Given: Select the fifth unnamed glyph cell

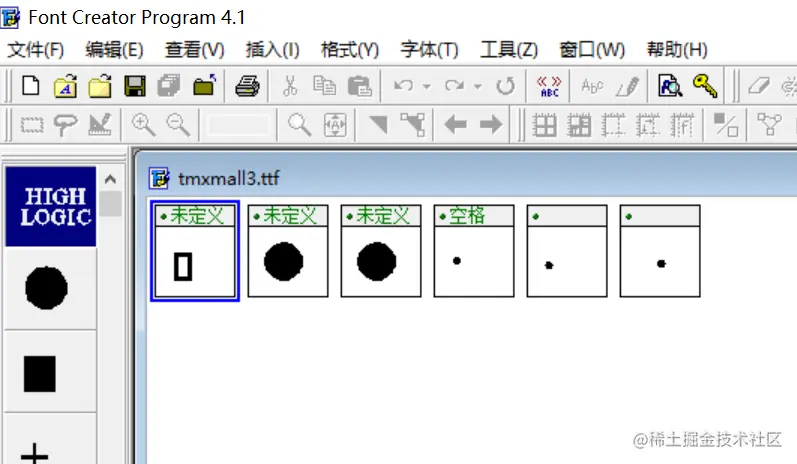Looking at the screenshot, I should pos(567,251).
